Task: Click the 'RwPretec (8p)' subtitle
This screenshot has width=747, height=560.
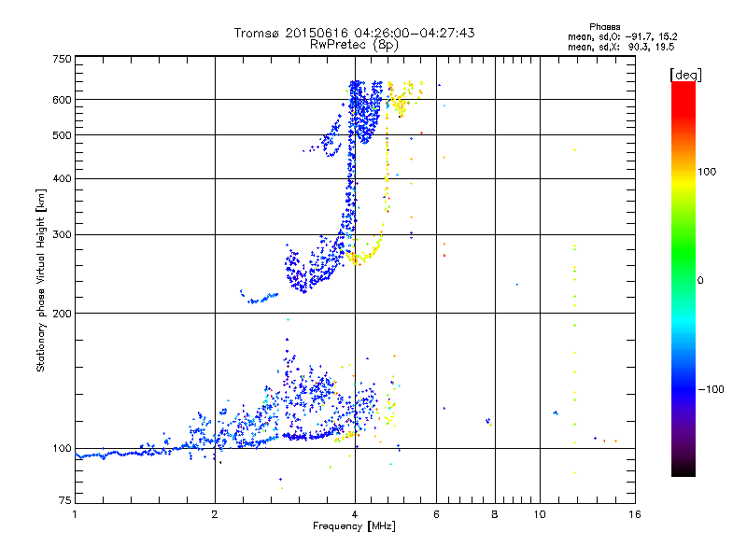Action: [x=354, y=45]
